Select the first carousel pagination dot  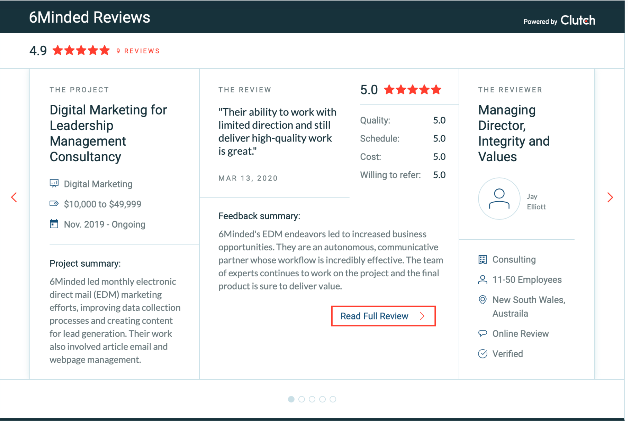point(291,399)
